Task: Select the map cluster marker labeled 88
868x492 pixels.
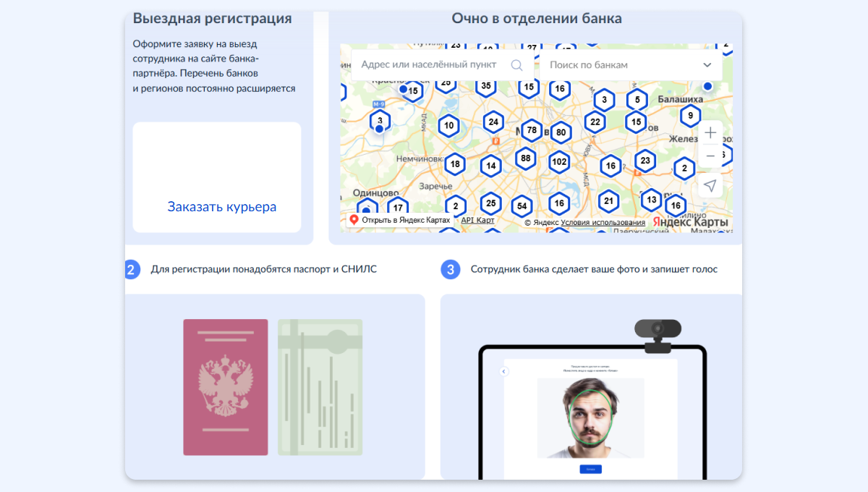Action: pos(526,158)
